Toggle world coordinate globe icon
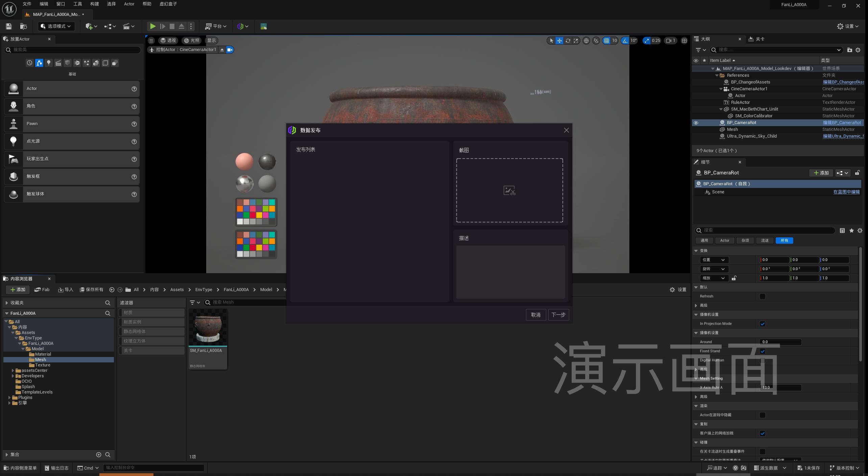This screenshot has width=868, height=476. pos(586,41)
